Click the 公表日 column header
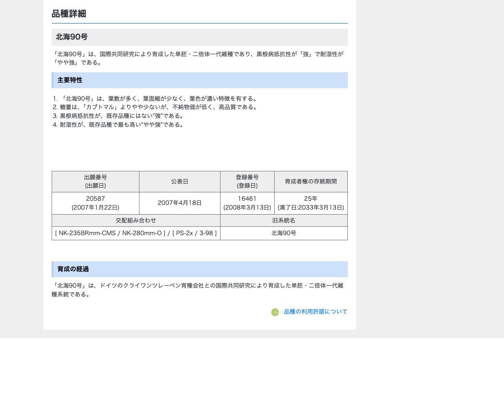Screen dimensions: 504x420 [180, 181]
